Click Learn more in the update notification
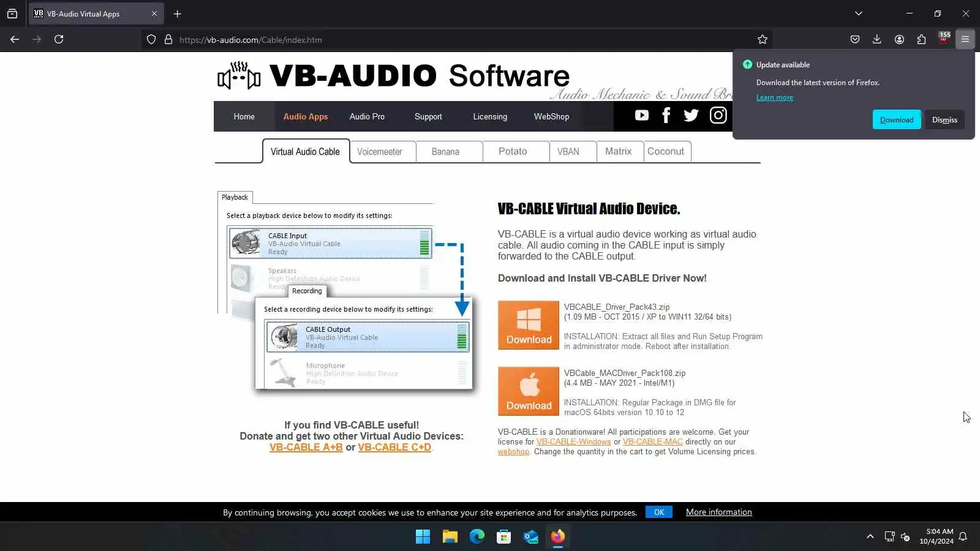 click(774, 97)
